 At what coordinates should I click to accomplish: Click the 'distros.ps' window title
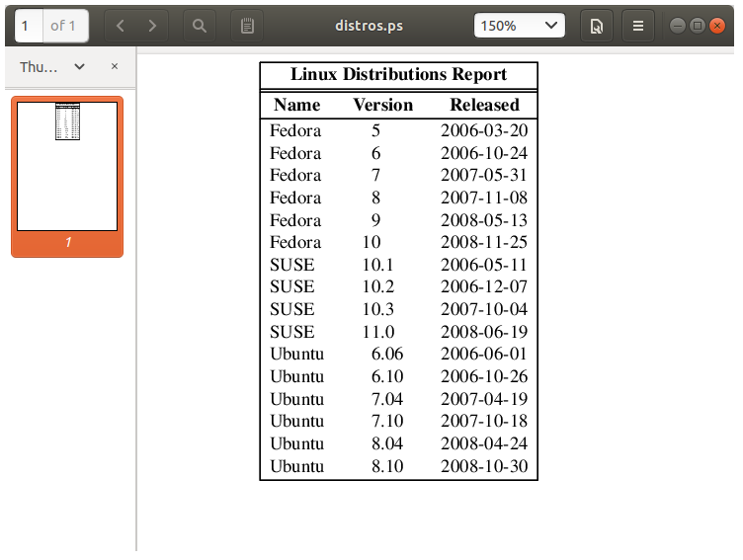tap(370, 26)
